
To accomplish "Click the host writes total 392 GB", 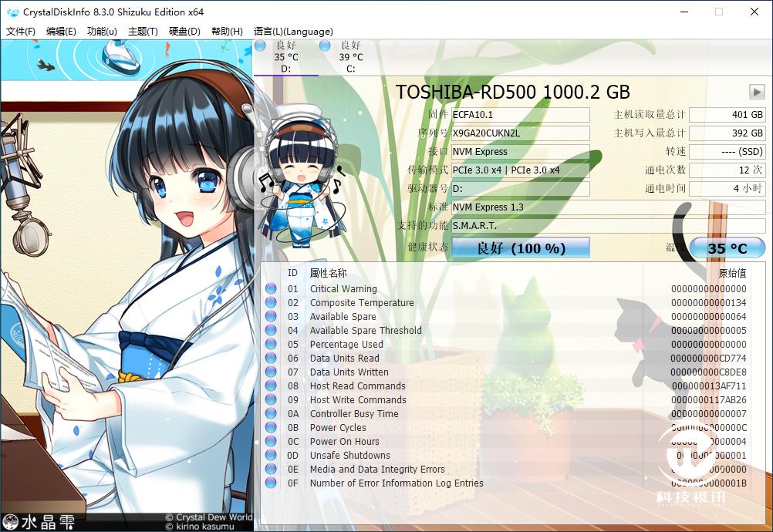I will pos(727,133).
